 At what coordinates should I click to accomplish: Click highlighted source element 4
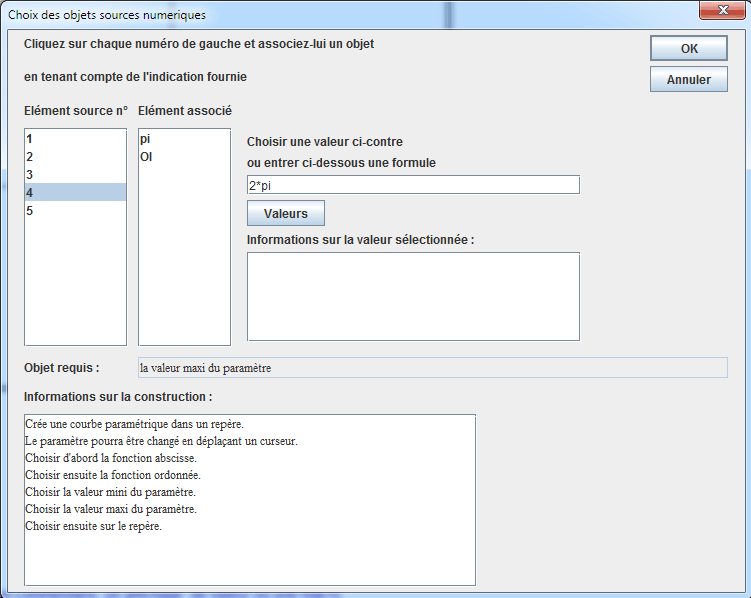point(75,193)
